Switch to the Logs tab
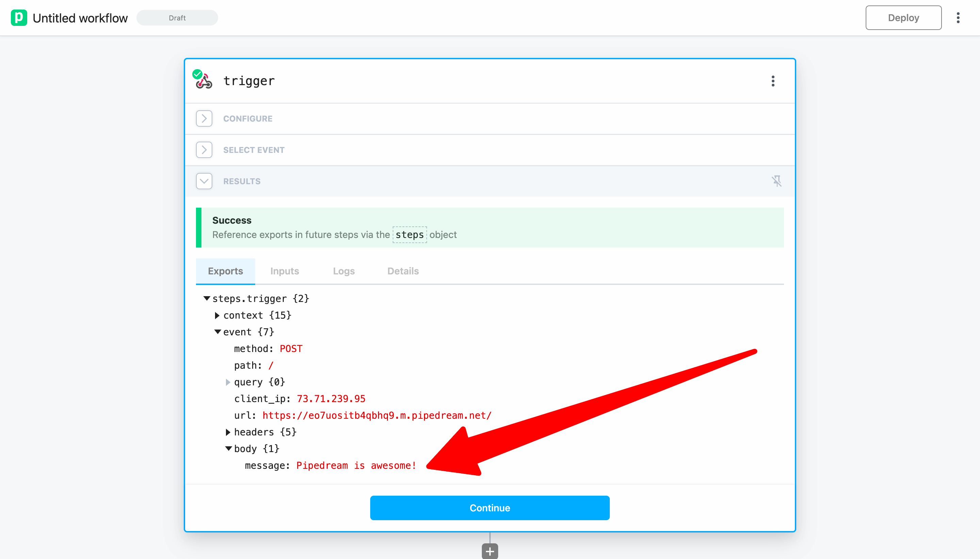 [343, 271]
